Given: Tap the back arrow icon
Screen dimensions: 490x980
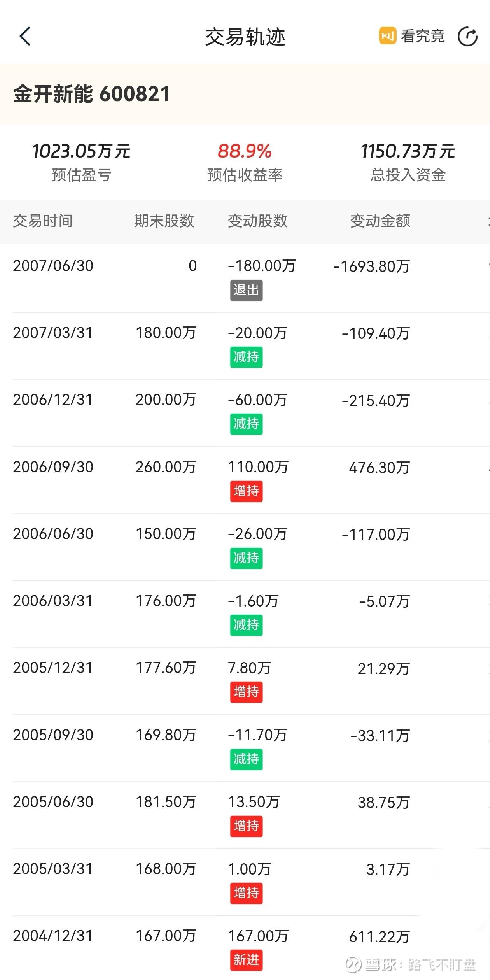Looking at the screenshot, I should tap(25, 37).
